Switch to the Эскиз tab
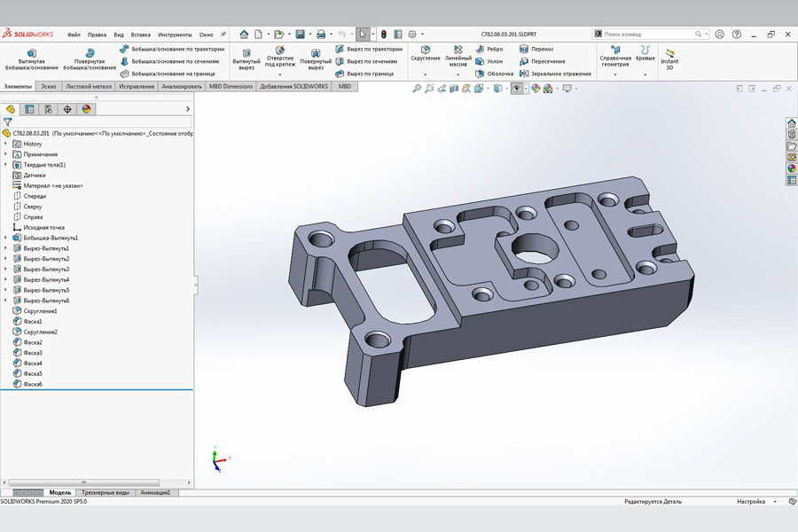Screen dimensions: 798x532 tap(49, 87)
